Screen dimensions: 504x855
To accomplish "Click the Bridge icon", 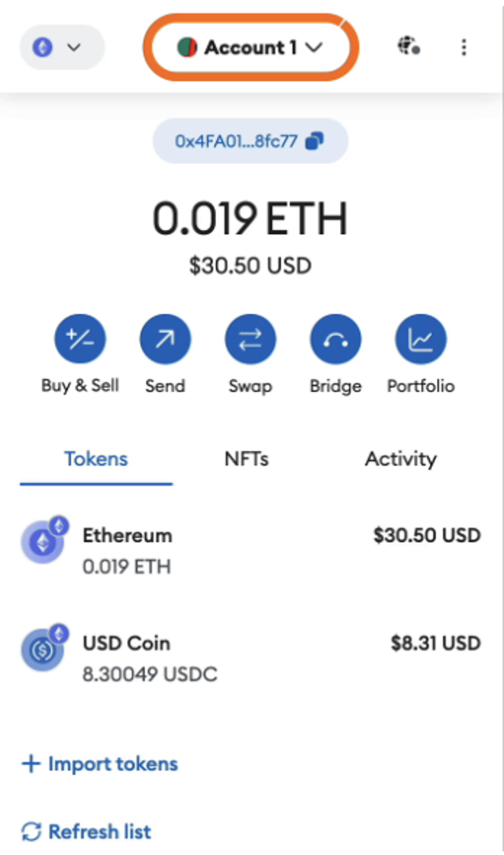I will tap(336, 339).
